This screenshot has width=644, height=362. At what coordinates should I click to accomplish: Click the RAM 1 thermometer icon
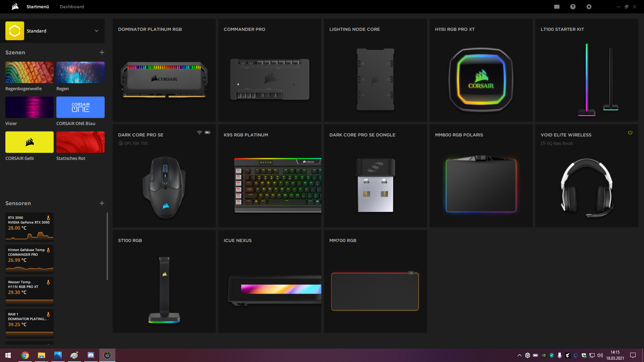pos(48,314)
